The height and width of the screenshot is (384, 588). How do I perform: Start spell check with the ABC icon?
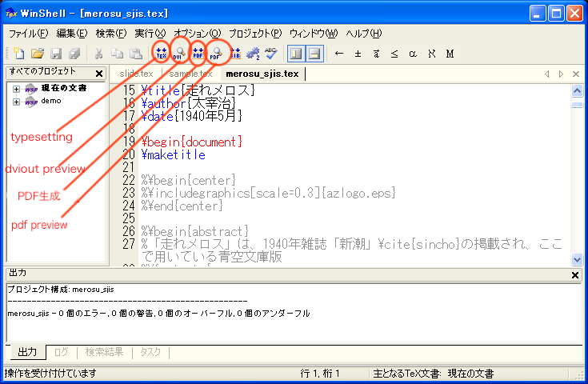coord(271,54)
